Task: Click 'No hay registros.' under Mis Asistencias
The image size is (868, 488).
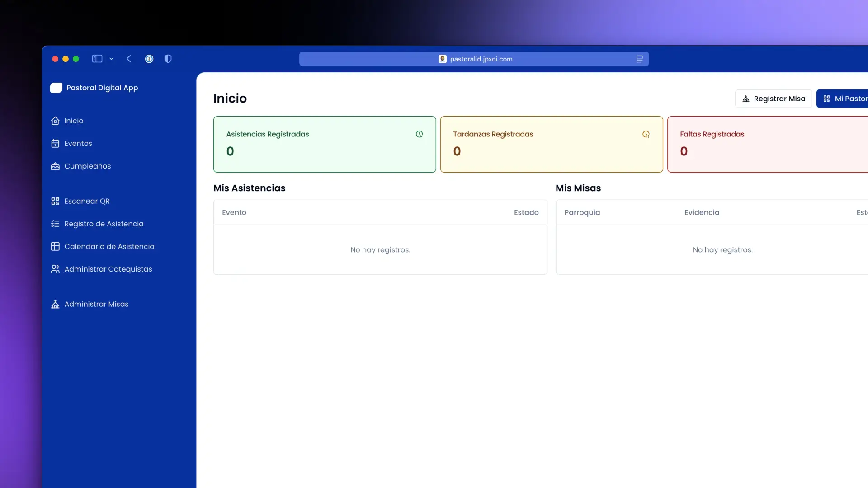Action: pyautogui.click(x=380, y=250)
